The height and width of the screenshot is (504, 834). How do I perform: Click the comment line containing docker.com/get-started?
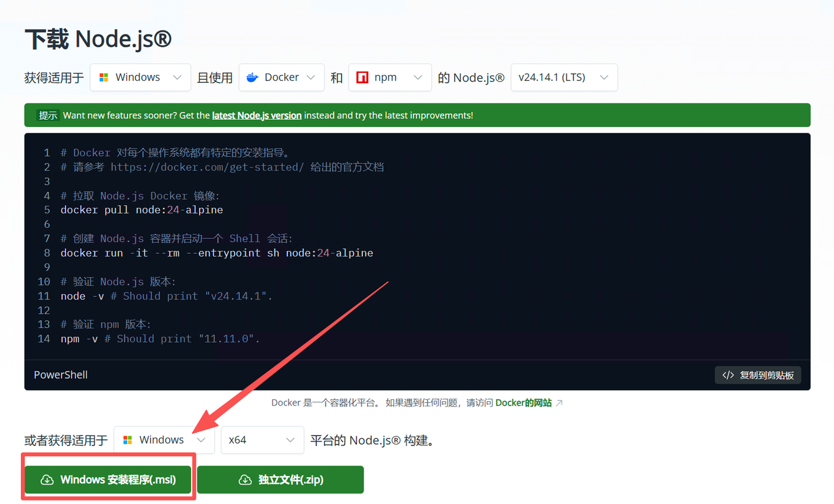click(222, 167)
